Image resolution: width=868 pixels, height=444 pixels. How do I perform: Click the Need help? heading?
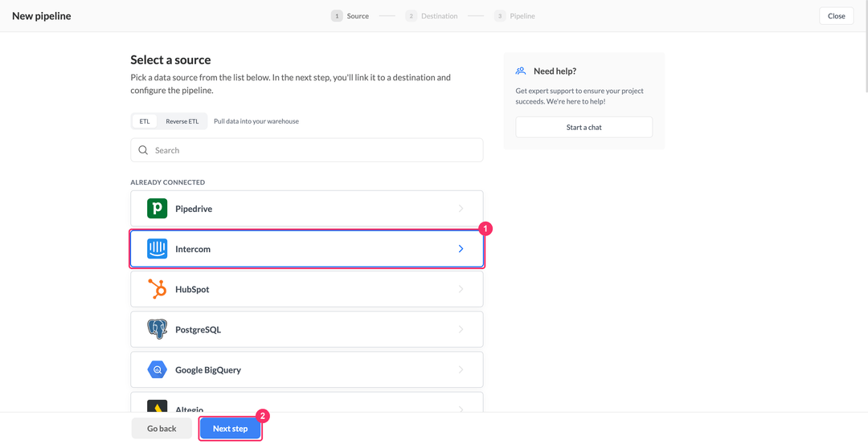[555, 71]
